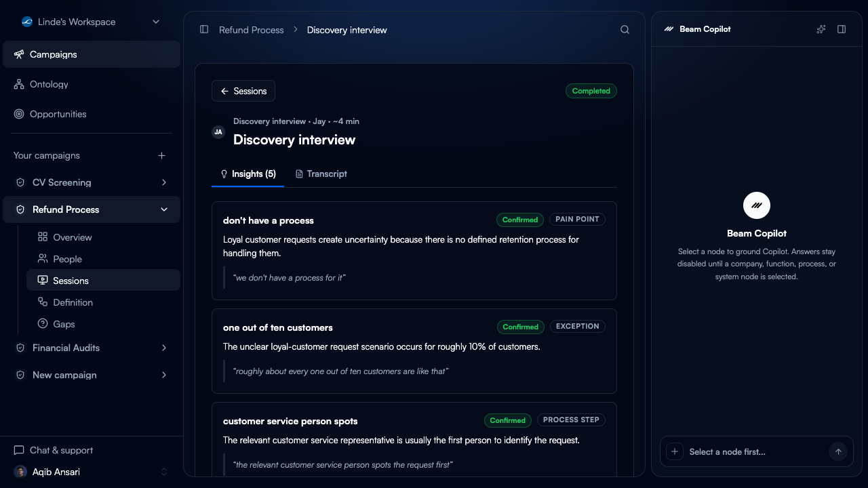Focus the "Select a node first..." input
This screenshot has height=488, width=868.
coord(756,452)
